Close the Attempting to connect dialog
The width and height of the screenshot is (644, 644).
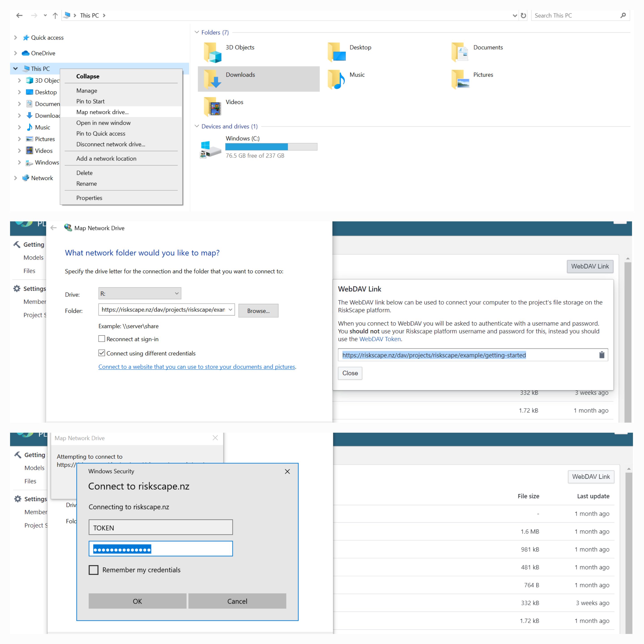215,438
